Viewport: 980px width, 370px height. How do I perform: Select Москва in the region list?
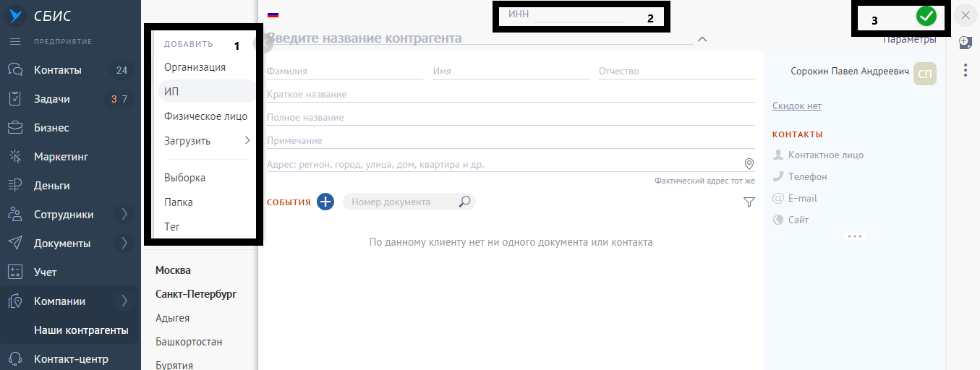(173, 270)
